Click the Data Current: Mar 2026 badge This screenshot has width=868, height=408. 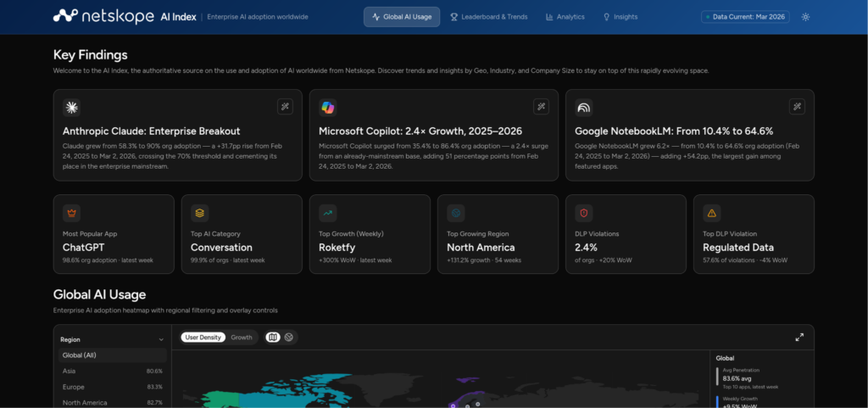click(x=745, y=17)
